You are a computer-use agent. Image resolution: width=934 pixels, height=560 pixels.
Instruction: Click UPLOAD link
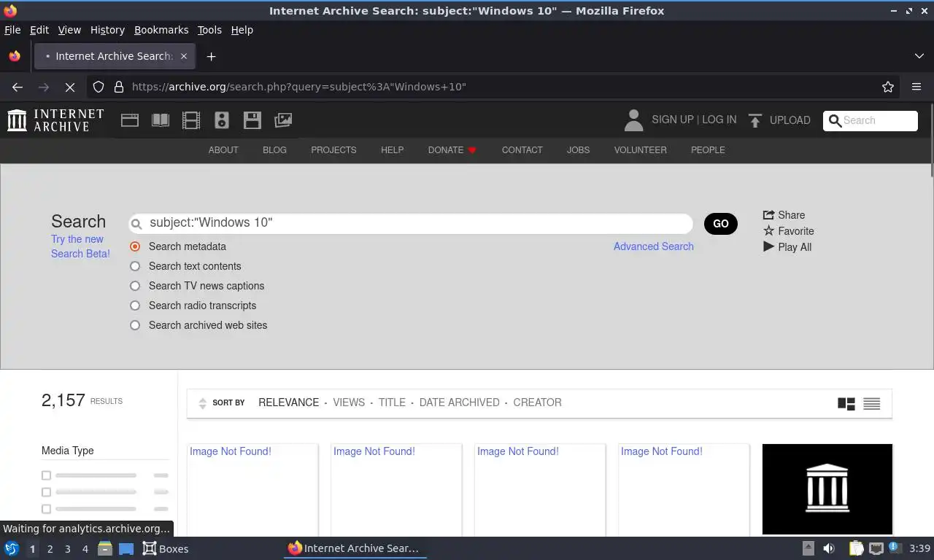790,120
